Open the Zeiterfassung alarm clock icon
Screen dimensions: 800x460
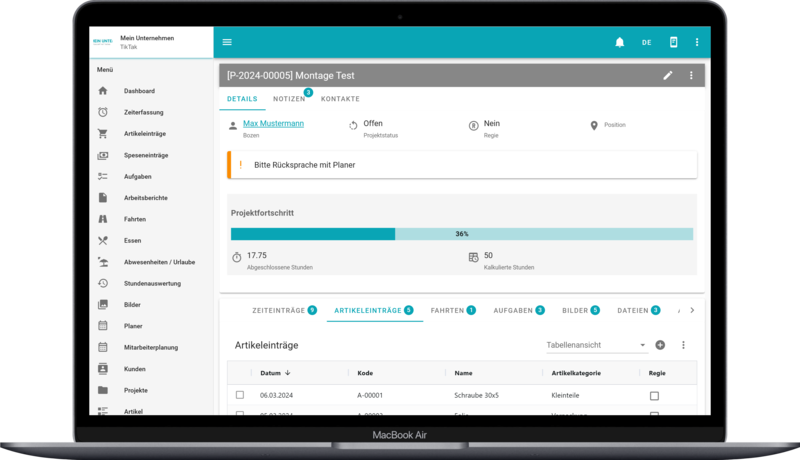103,112
